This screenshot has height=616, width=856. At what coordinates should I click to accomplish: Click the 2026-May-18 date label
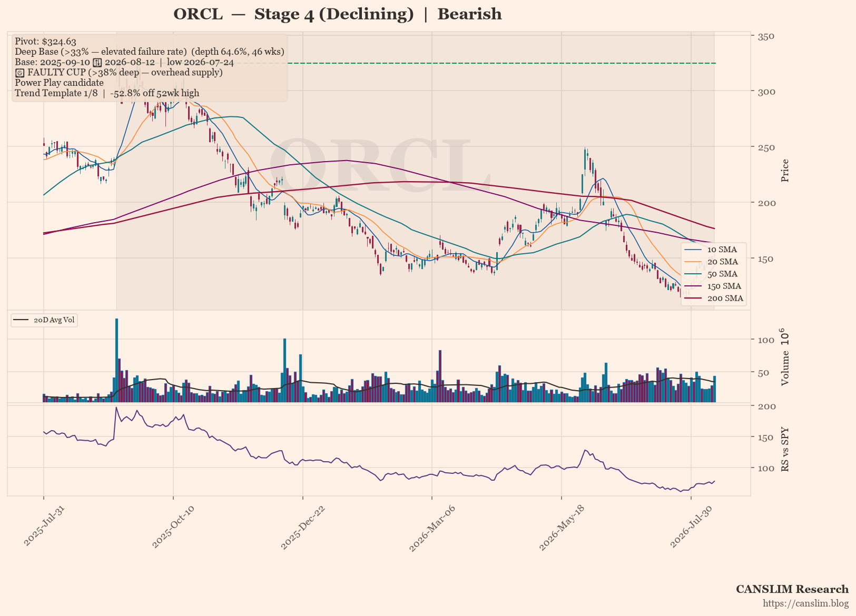(562, 527)
